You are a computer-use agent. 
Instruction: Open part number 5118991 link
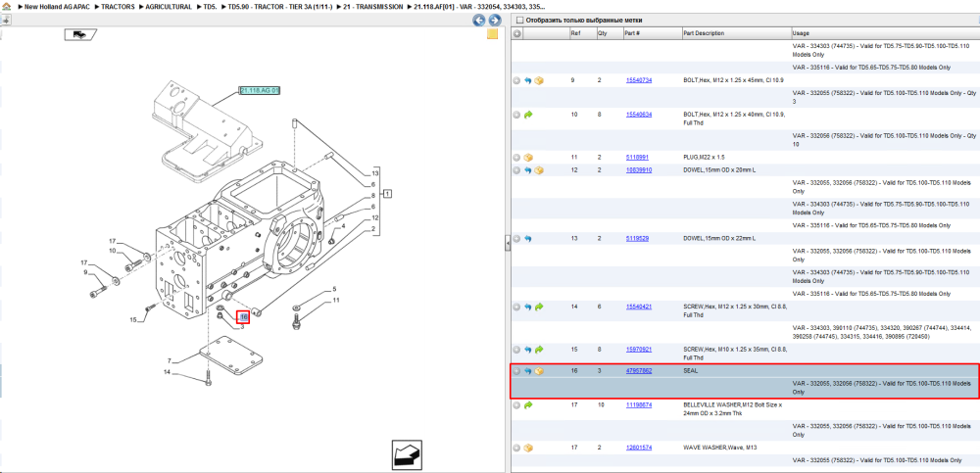click(x=638, y=158)
